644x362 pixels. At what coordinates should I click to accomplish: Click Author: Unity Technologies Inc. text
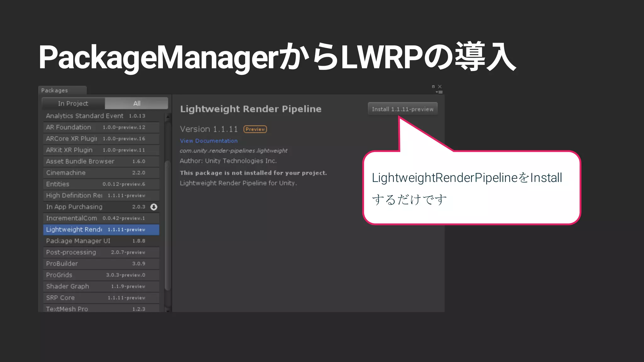point(228,161)
